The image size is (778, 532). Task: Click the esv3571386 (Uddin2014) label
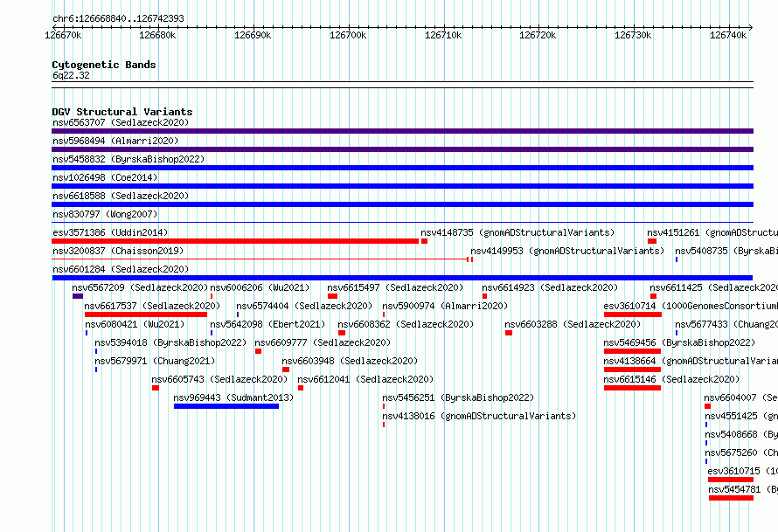[110, 232]
